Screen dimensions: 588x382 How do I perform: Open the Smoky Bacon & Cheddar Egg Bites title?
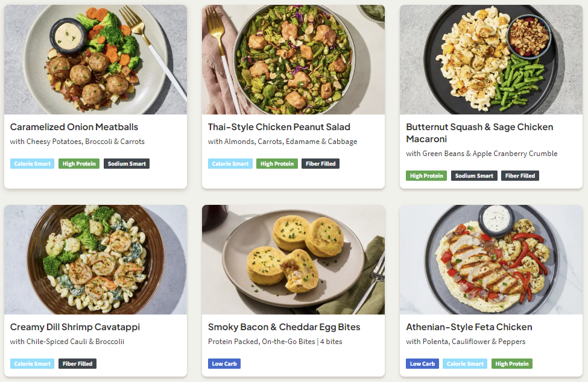284,327
